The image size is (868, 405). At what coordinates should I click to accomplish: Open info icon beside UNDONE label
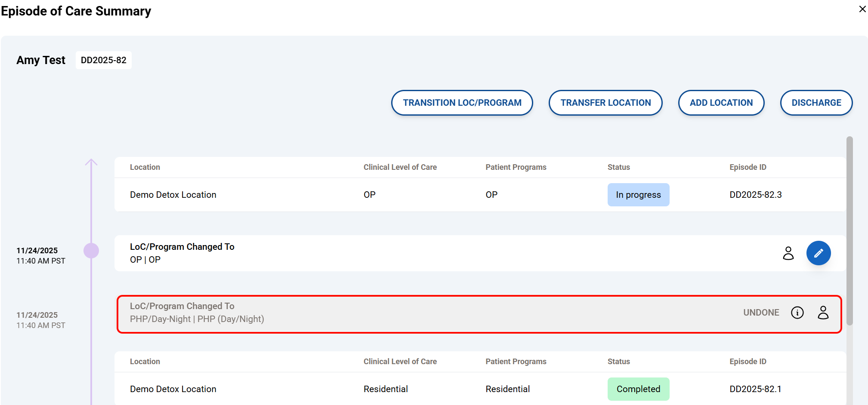pyautogui.click(x=797, y=313)
